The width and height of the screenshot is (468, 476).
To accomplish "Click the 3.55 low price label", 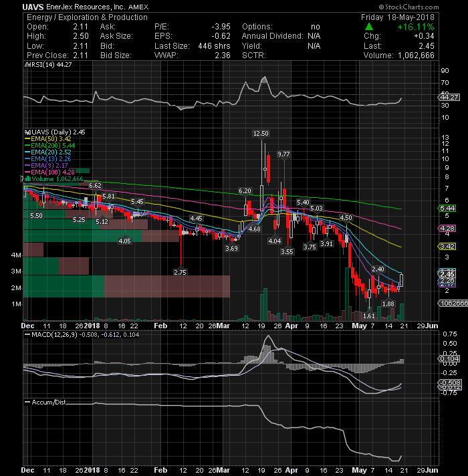I will tap(287, 252).
